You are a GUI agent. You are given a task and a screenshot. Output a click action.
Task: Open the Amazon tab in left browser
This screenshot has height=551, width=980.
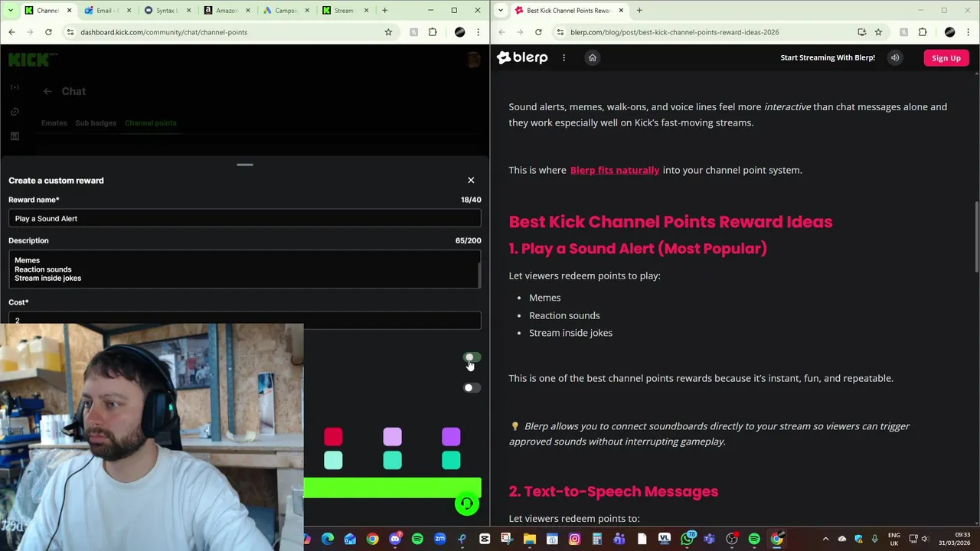point(226,11)
